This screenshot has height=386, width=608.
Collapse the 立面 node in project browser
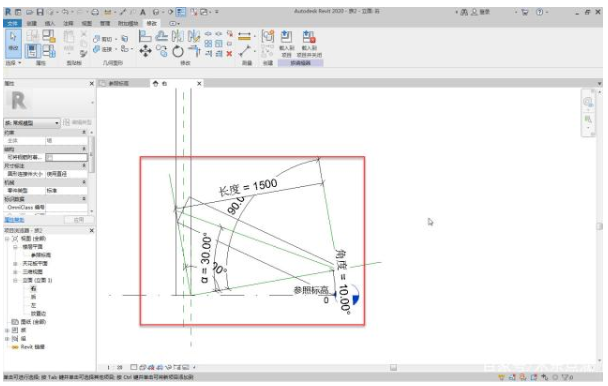pos(16,280)
